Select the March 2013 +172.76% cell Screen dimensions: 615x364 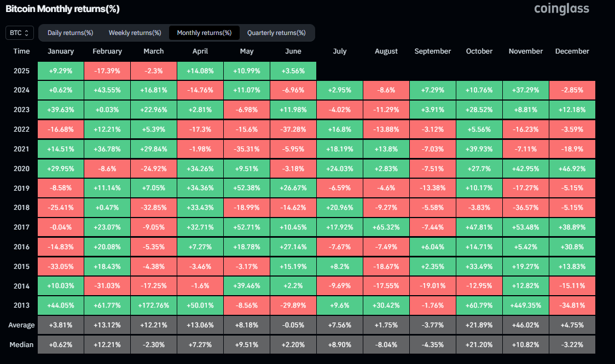click(x=154, y=306)
